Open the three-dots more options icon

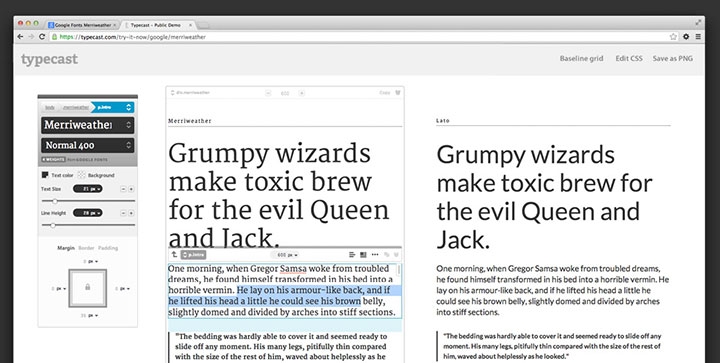375,255
